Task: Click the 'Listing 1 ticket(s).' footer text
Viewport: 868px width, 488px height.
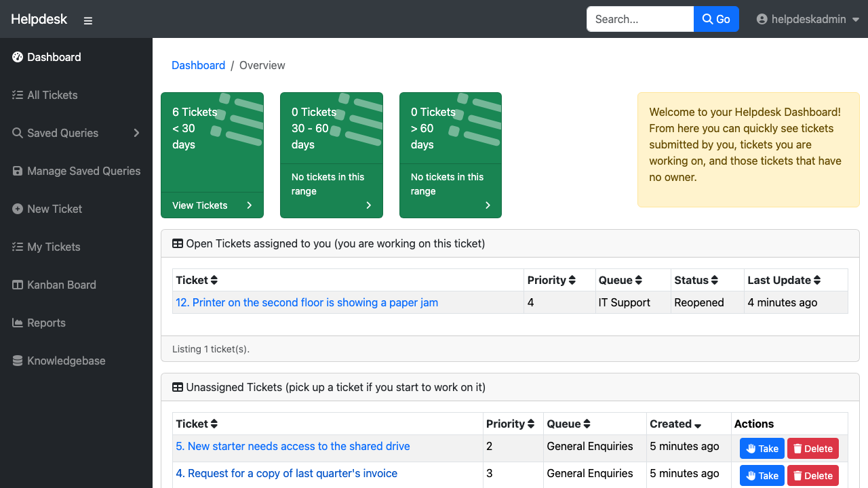Action: click(211, 349)
